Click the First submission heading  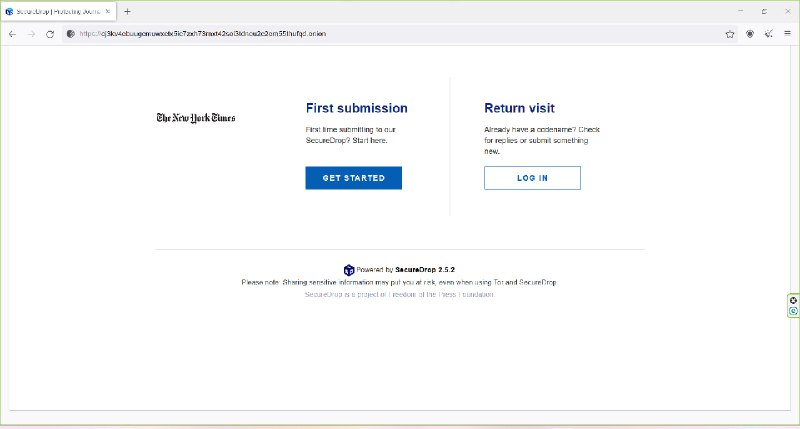356,108
